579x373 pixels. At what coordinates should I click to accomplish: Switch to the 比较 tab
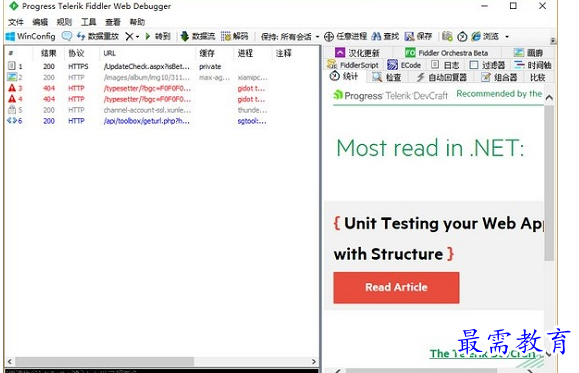(538, 77)
